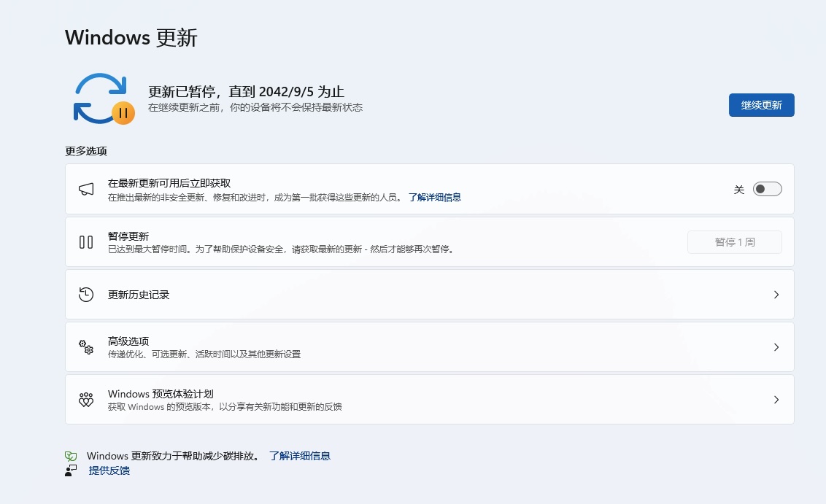Click the 暂停更新 row title
The image size is (826, 504).
128,236
